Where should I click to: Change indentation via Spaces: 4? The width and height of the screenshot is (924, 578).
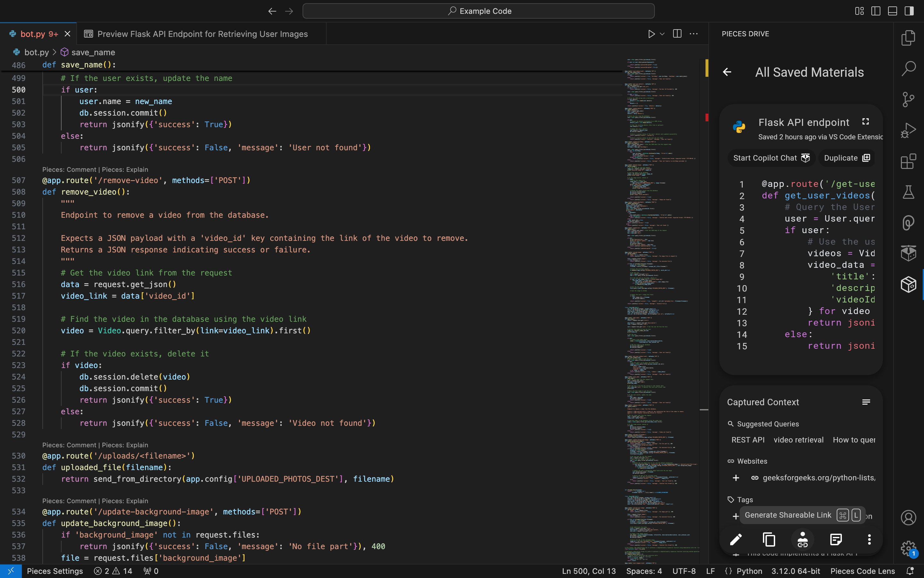pyautogui.click(x=644, y=571)
